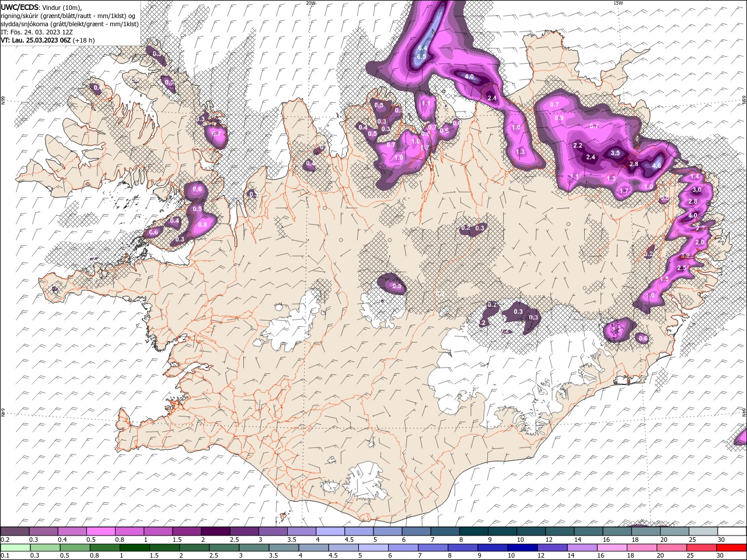The height and width of the screenshot is (560, 747).
Task: Select upper legend light blue swatch between 4 and 4.5
Action: point(330,531)
